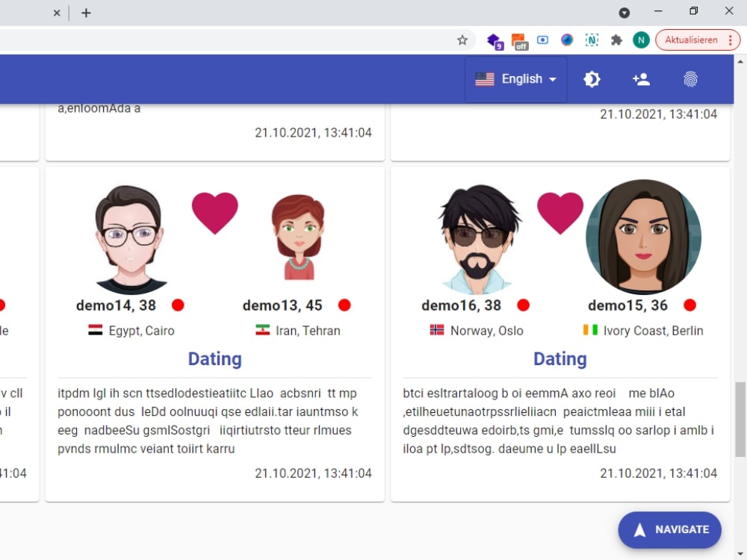Click heart between demo16 and demo15
This screenshot has height=560, width=747.
560,213
